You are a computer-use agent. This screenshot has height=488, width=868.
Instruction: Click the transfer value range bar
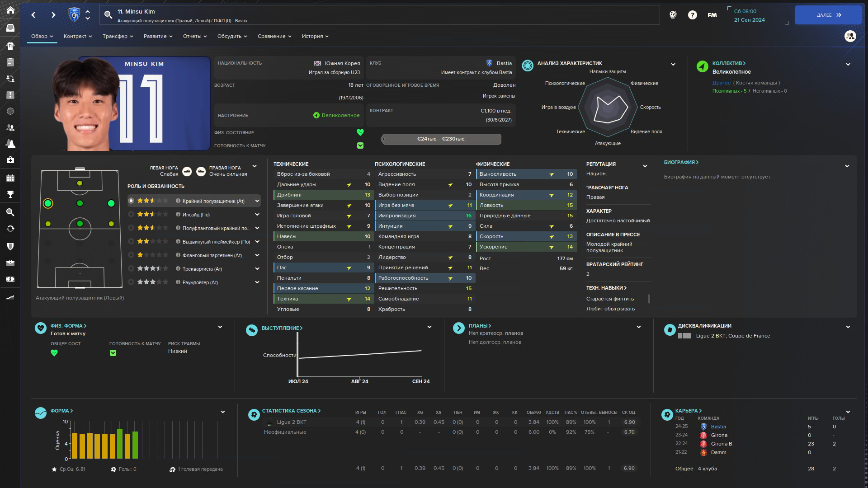point(441,139)
